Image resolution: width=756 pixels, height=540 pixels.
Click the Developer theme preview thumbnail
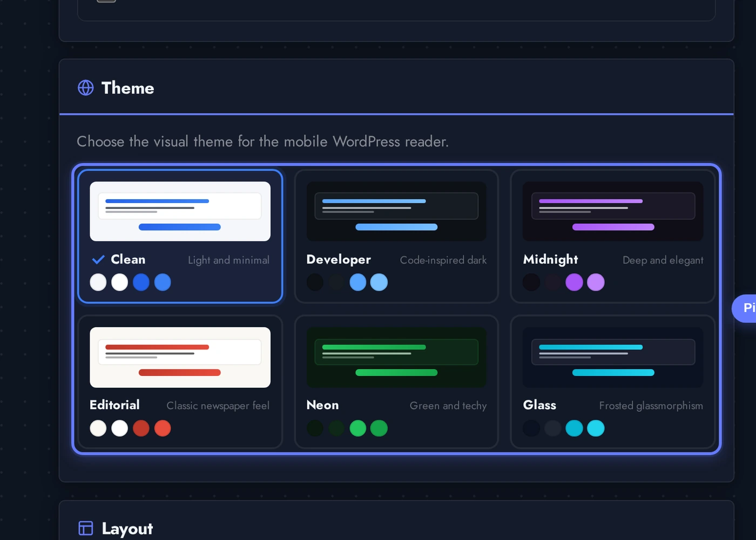(x=396, y=212)
